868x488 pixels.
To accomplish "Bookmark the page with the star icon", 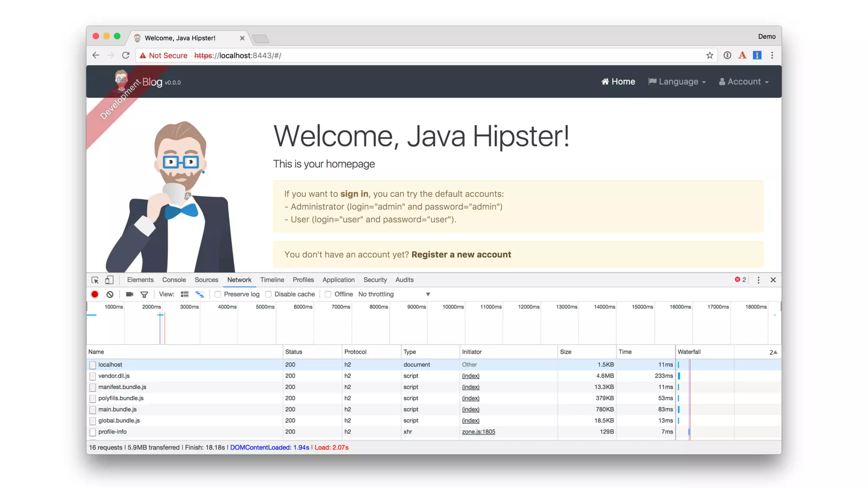I will click(x=709, y=55).
